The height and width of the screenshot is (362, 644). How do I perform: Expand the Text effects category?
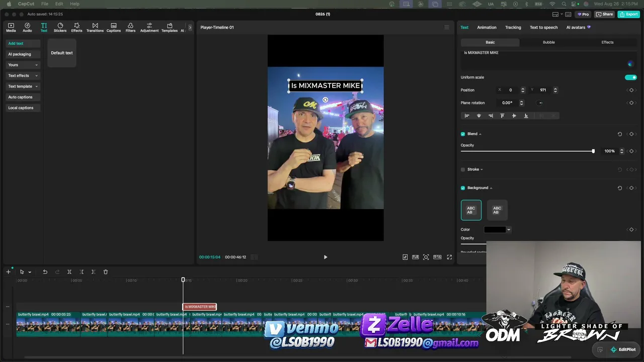click(x=36, y=76)
